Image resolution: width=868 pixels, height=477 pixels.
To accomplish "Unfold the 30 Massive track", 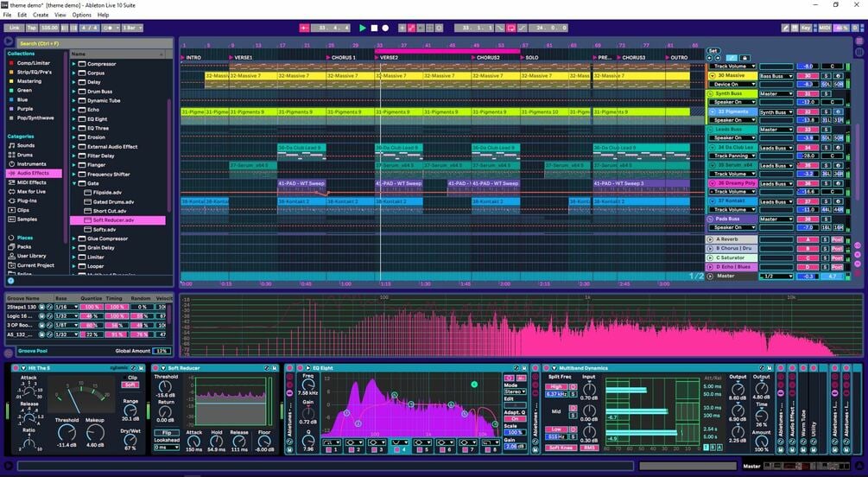I will pos(712,76).
